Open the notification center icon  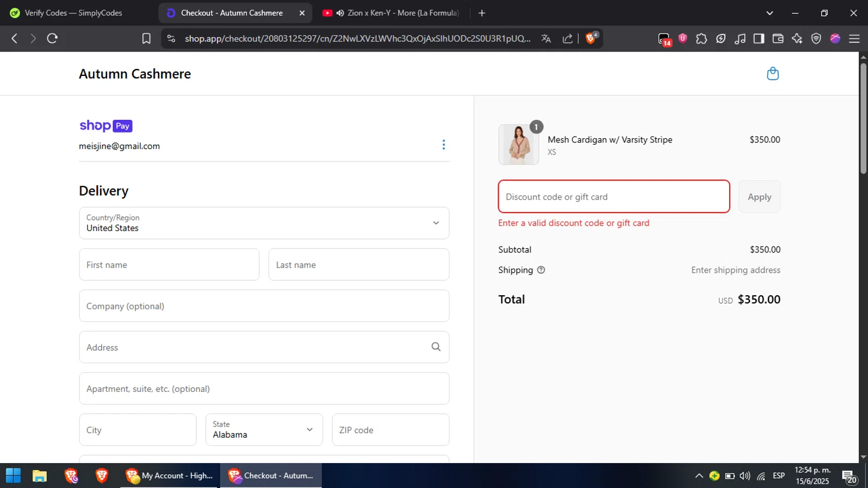[849, 476]
